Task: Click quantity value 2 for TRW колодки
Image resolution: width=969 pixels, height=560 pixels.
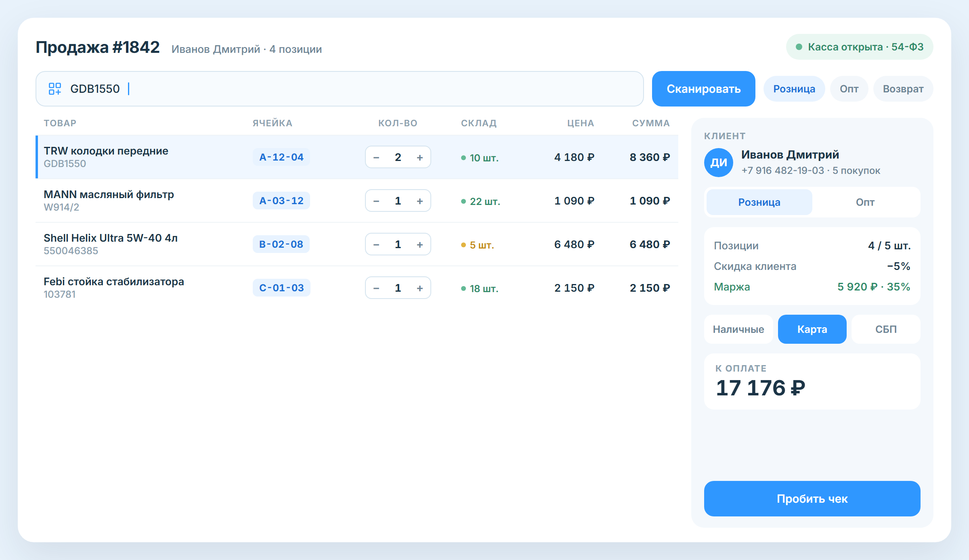Action: pos(398,157)
